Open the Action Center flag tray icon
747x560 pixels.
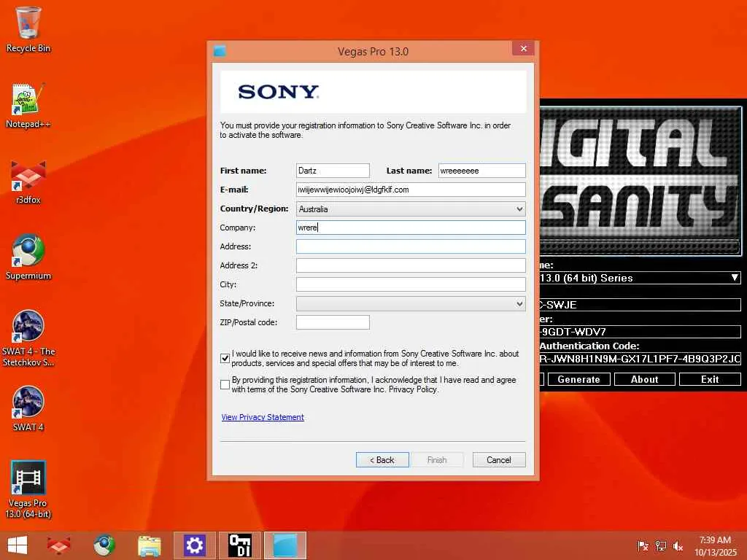tap(643, 545)
